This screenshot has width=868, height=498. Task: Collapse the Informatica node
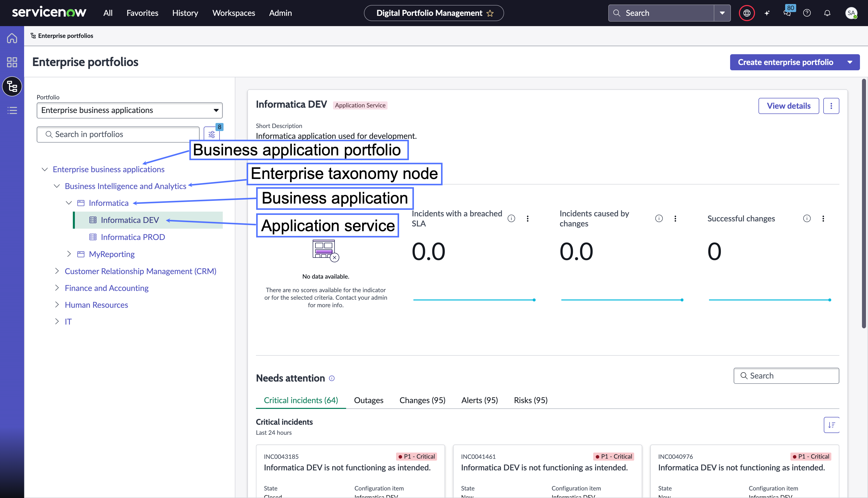69,203
